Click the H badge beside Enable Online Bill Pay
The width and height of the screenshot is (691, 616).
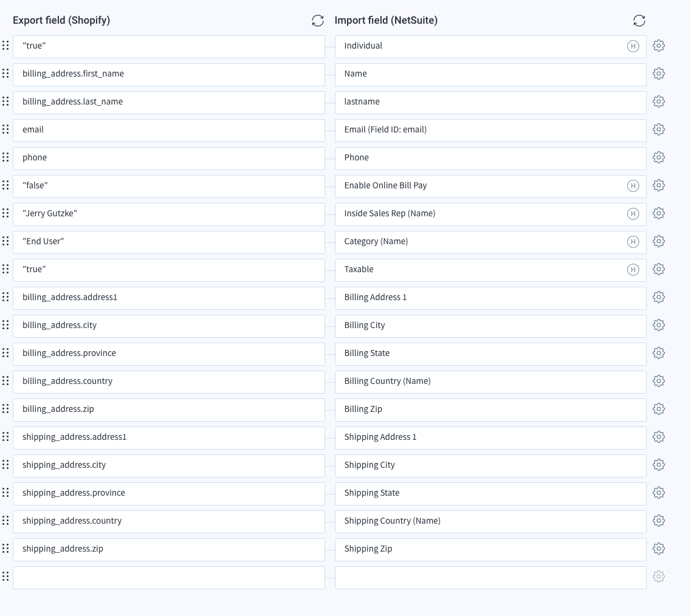click(633, 185)
